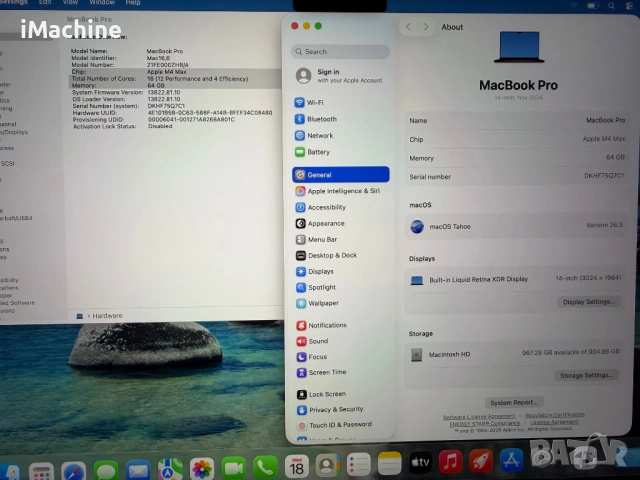Select Memory: 64 GB row in System Information
The height and width of the screenshot is (480, 640).
(176, 86)
